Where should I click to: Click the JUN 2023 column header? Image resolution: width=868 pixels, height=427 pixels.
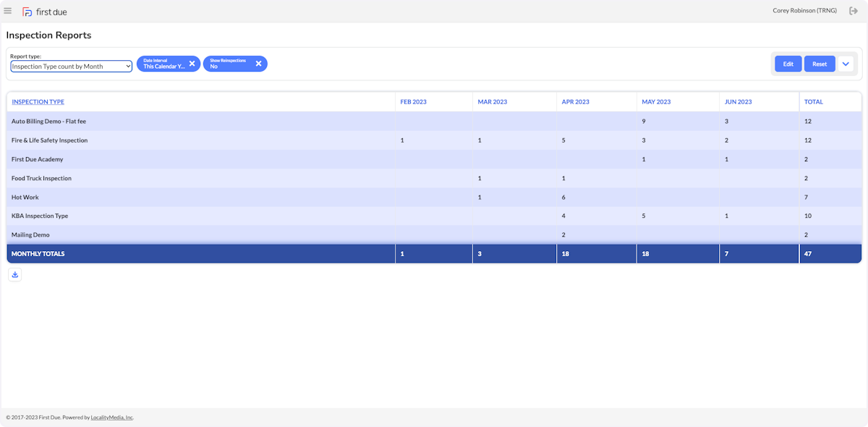click(x=739, y=102)
